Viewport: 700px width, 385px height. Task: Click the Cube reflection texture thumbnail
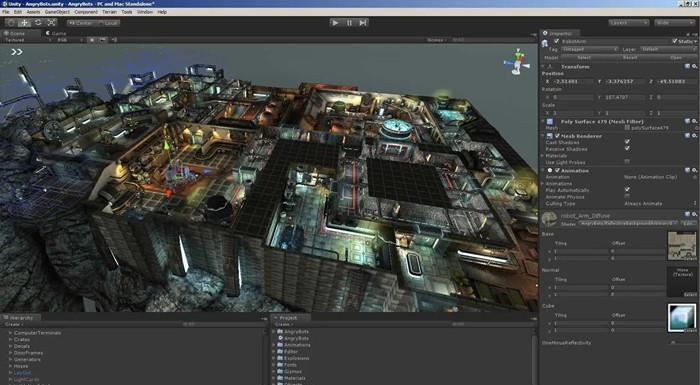tap(682, 318)
